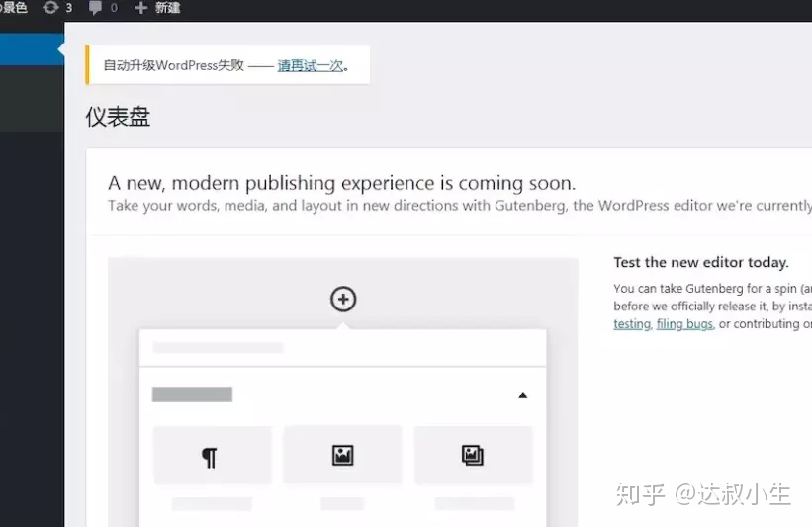Select the single image block icon
The height and width of the screenshot is (527, 812).
[x=343, y=456]
